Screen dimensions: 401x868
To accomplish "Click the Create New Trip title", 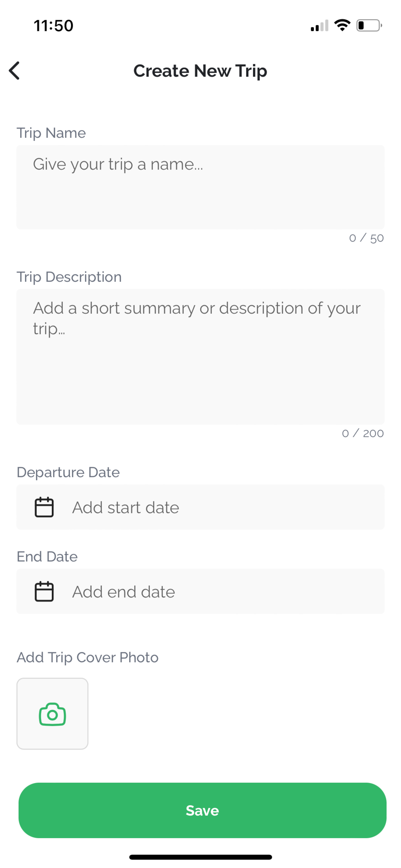I will tap(200, 71).
